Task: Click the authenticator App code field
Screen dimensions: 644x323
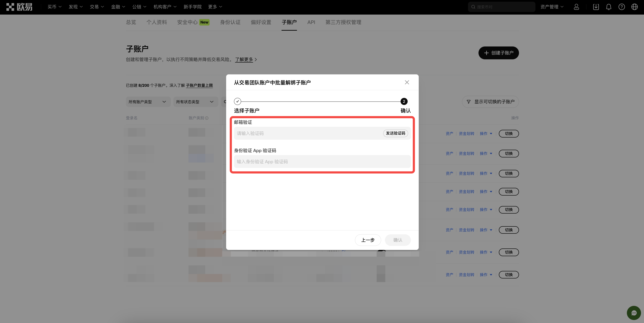Action: coord(322,162)
